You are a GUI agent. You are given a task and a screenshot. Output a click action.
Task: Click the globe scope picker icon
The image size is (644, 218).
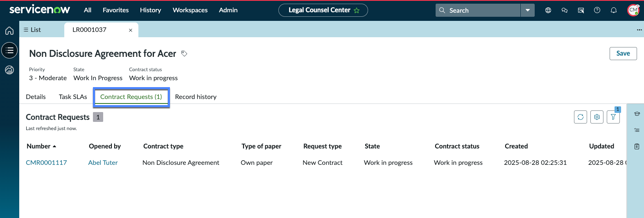coord(548,10)
